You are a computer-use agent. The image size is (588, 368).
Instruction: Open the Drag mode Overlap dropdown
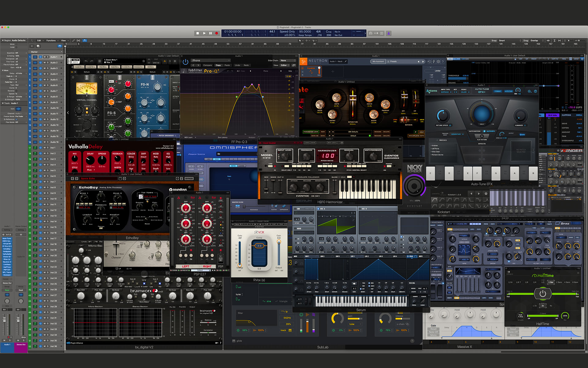pos(537,40)
